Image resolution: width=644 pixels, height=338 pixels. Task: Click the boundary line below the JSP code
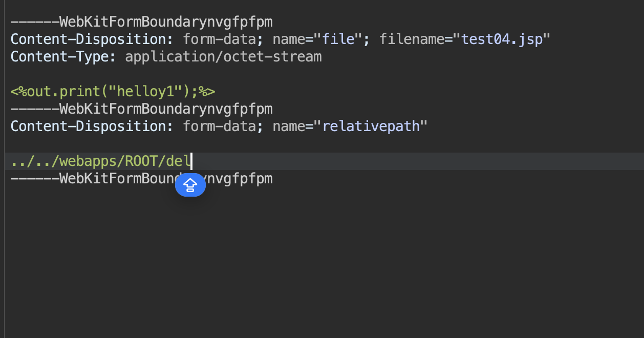pos(141,109)
